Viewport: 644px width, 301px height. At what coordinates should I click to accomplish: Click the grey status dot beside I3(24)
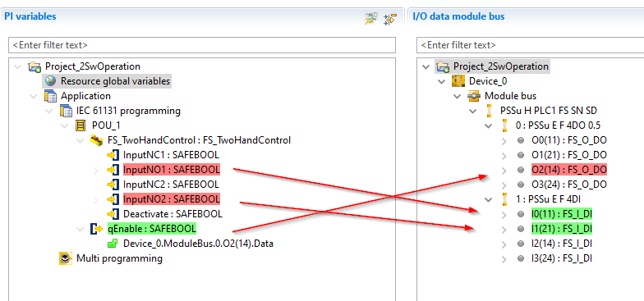521,259
